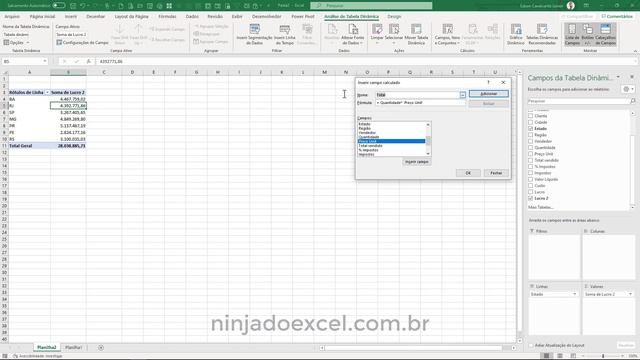Click the insert function fx icon
This screenshot has width=640, height=360.
click(89, 61)
